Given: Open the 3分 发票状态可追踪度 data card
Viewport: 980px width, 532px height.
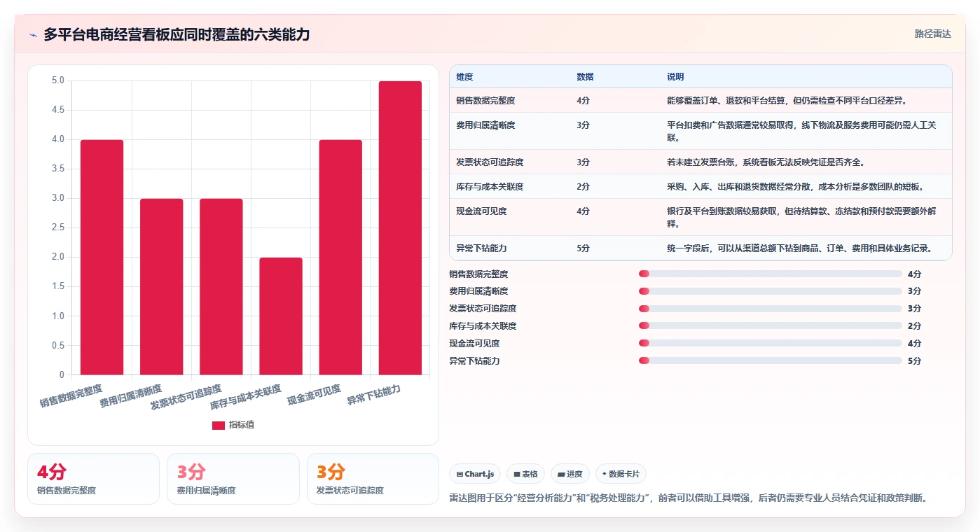Looking at the screenshot, I should (373, 479).
